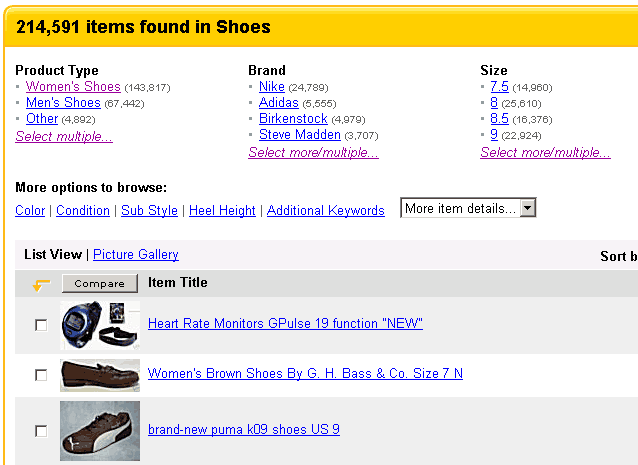The image size is (638, 465).
Task: Check the Heart Rate Monitors item checkbox
Action: pos(41,325)
